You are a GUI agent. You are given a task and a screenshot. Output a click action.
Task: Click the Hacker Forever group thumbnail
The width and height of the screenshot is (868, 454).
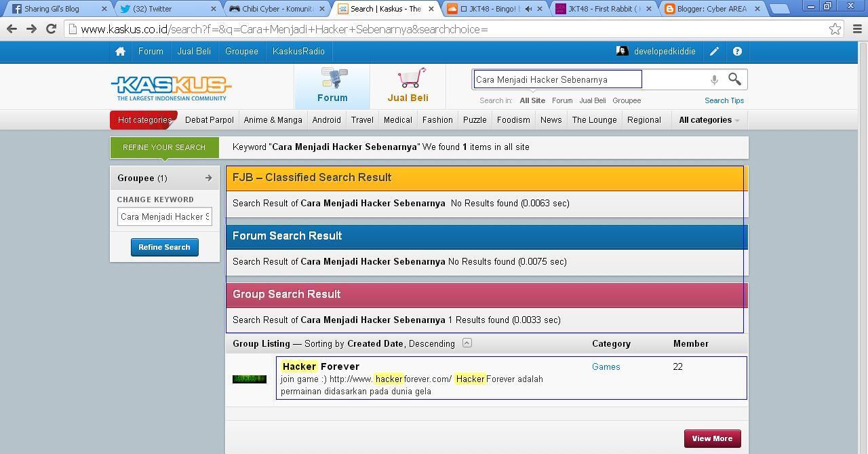point(249,379)
